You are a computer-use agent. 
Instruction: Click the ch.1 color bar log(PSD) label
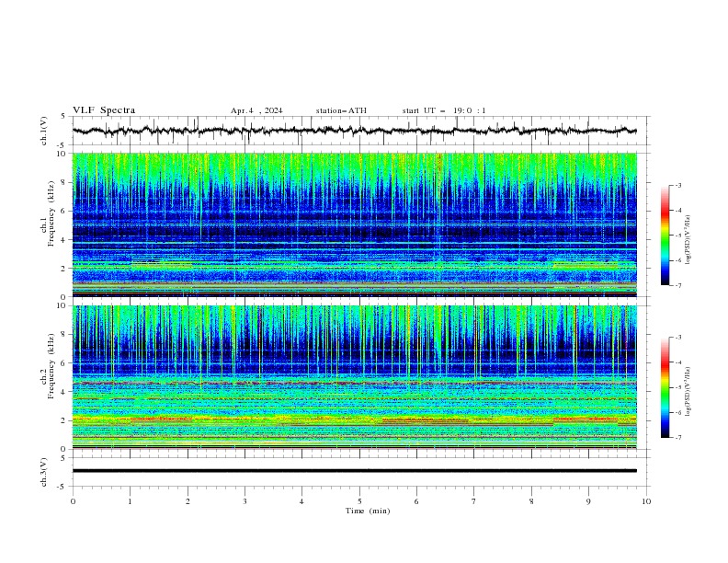click(x=688, y=240)
